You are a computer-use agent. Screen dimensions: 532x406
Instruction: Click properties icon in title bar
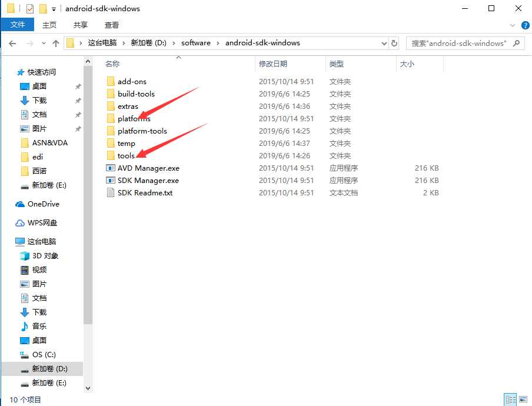click(x=30, y=8)
